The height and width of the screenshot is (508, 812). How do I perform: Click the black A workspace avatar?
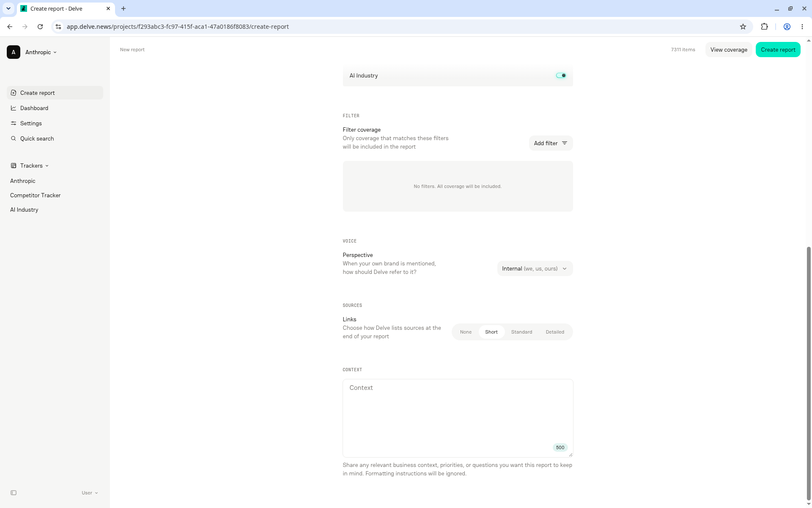click(x=14, y=52)
